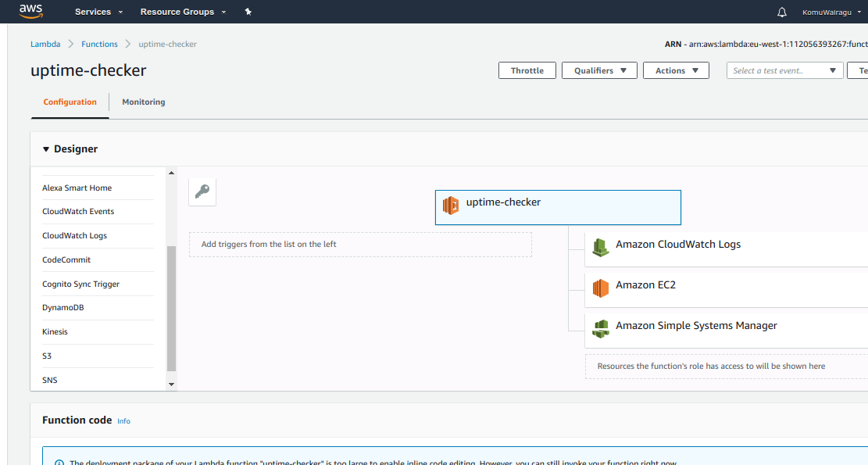Select the Configuration tab
Viewport: 868px width, 465px height.
tap(70, 102)
